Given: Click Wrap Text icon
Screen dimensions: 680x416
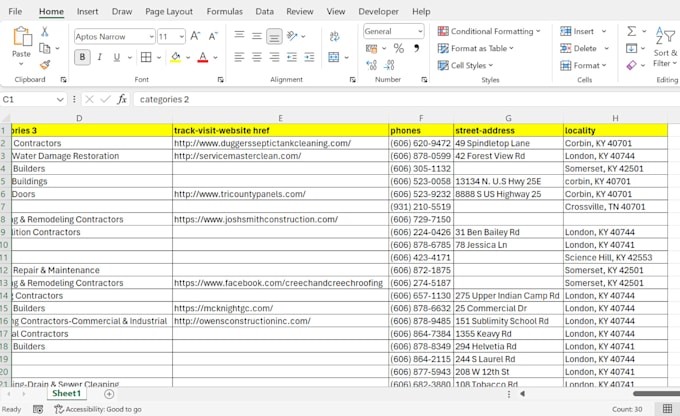Looking at the screenshot, I should click(334, 36).
